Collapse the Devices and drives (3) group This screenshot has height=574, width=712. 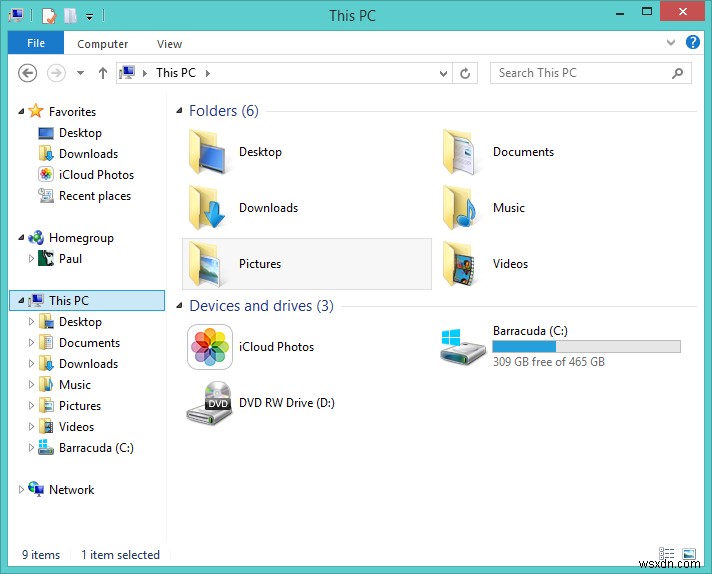[x=179, y=306]
